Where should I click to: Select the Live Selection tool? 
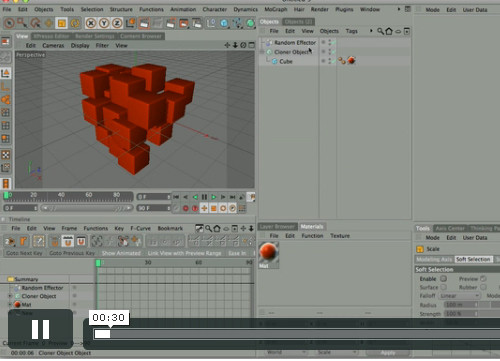tap(9, 23)
